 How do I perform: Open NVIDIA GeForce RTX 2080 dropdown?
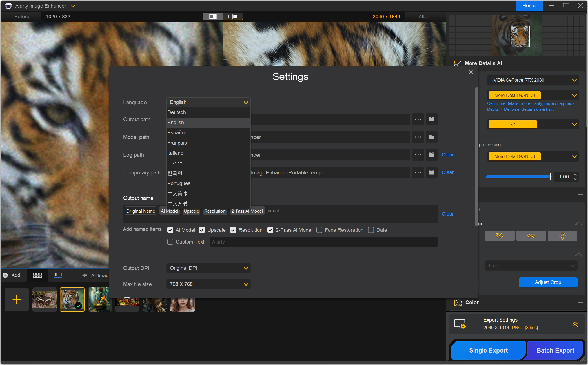(x=532, y=80)
